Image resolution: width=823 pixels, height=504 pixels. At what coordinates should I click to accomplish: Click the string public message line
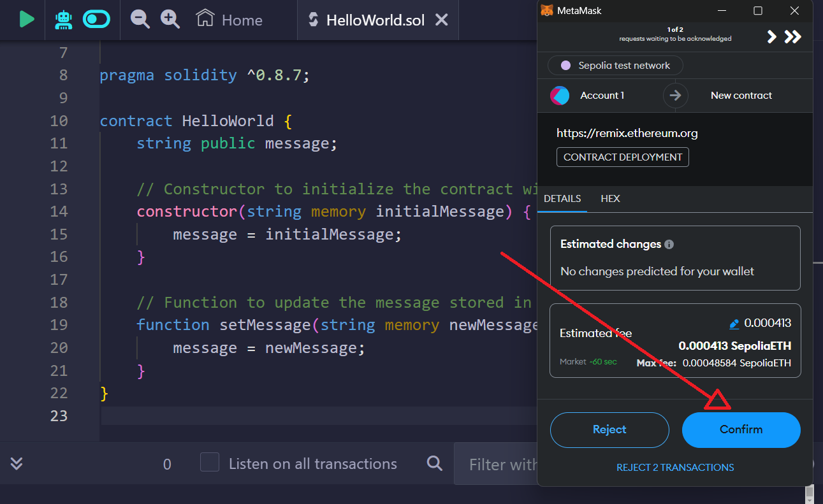(x=237, y=143)
